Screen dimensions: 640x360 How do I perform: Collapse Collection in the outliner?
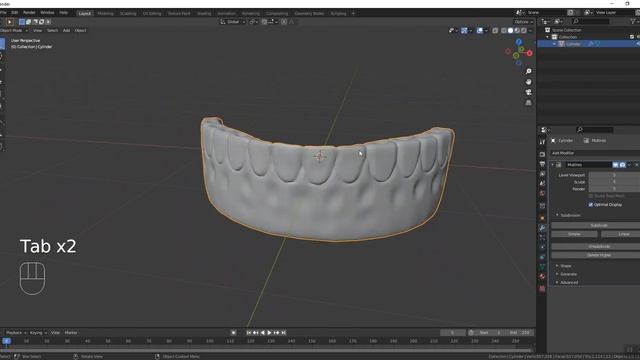click(x=547, y=37)
